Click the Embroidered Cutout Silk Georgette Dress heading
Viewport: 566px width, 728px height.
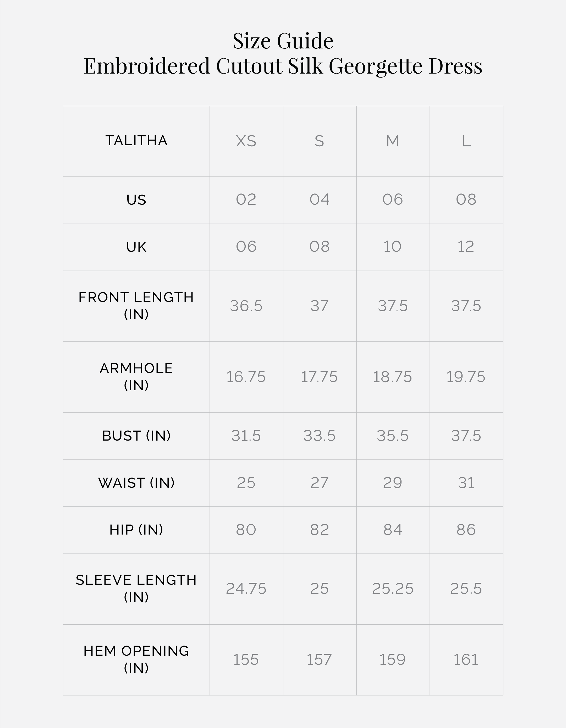point(283,66)
